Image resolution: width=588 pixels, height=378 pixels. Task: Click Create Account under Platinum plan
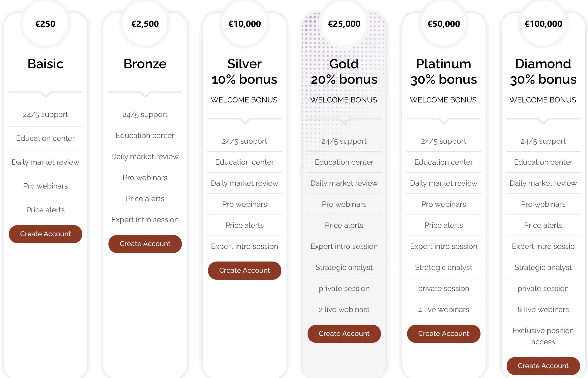tap(444, 334)
